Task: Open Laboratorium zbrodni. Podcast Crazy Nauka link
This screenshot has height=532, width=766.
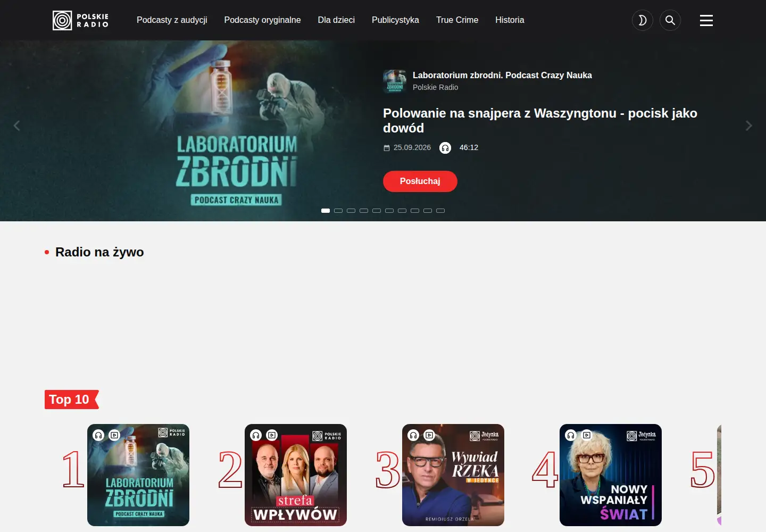Action: (x=502, y=76)
